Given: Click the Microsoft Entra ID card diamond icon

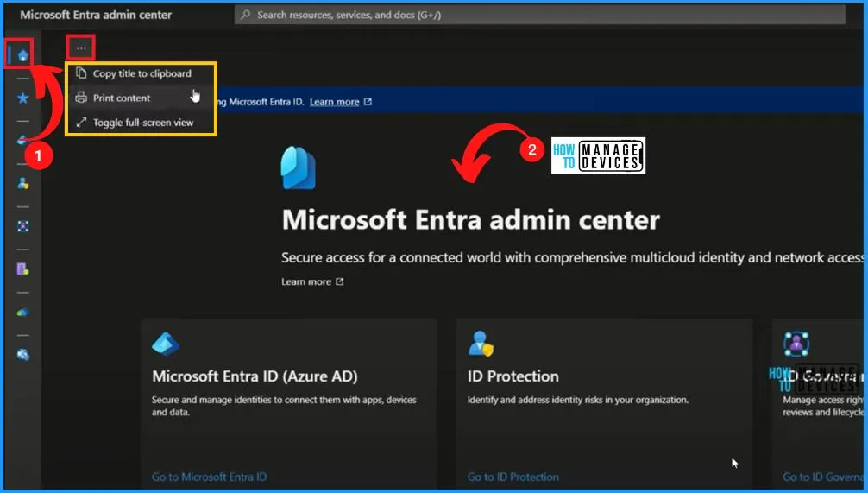Looking at the screenshot, I should pyautogui.click(x=166, y=344).
